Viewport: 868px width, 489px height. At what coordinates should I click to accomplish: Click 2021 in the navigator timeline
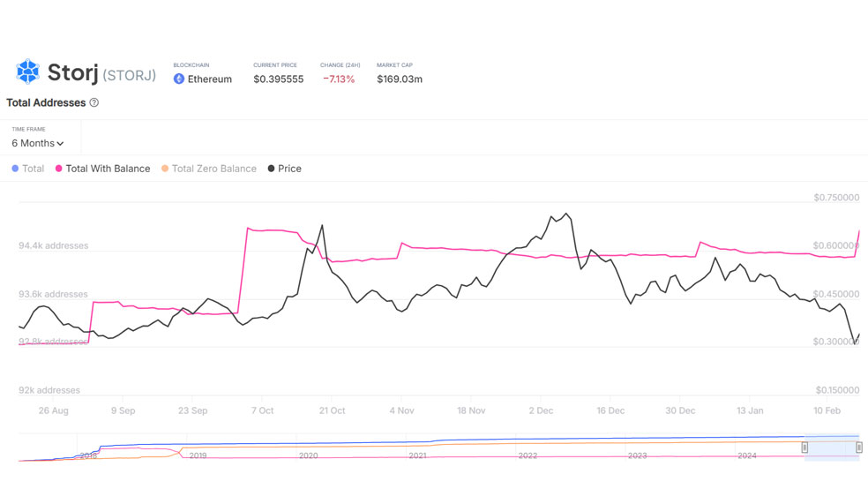pos(418,455)
